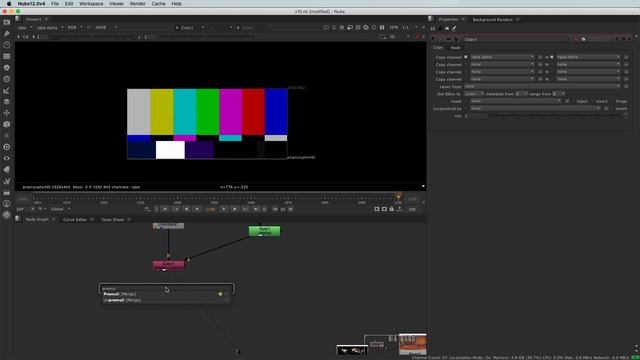Switch to the Background Renders tab
Viewport: 640px width, 360px height.
492,20
